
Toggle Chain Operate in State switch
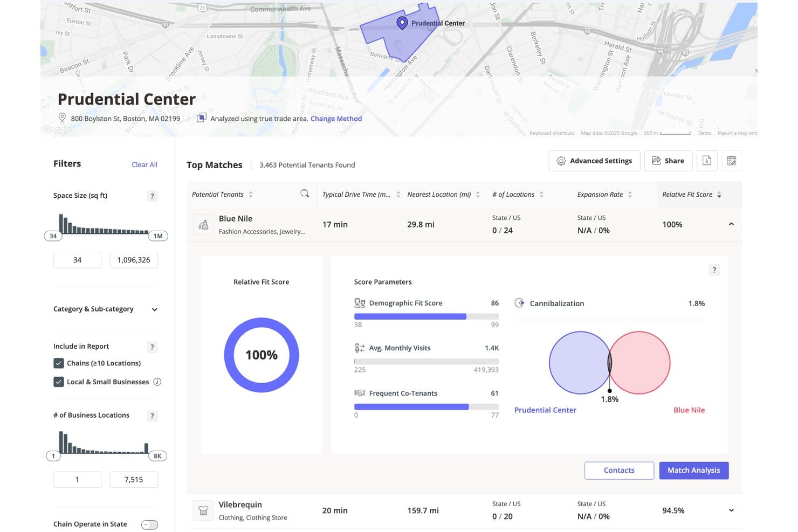coord(149,524)
